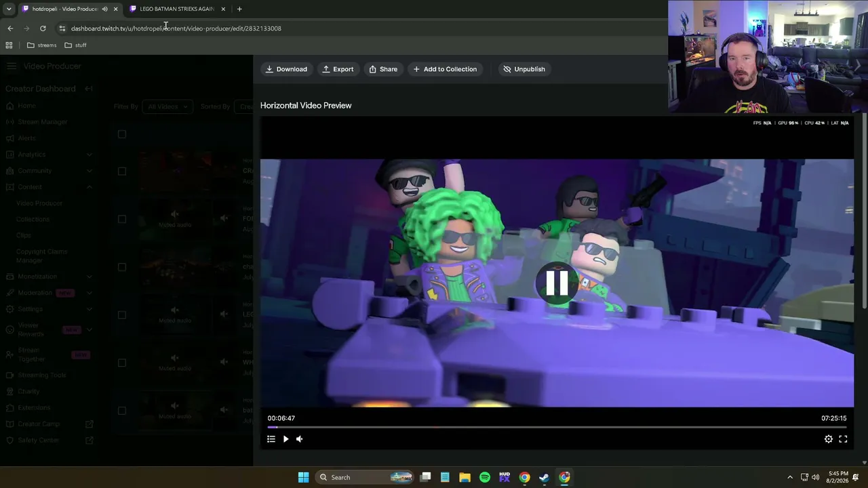Screen dimensions: 868x488
Task: Click the Export button
Action: (338, 69)
